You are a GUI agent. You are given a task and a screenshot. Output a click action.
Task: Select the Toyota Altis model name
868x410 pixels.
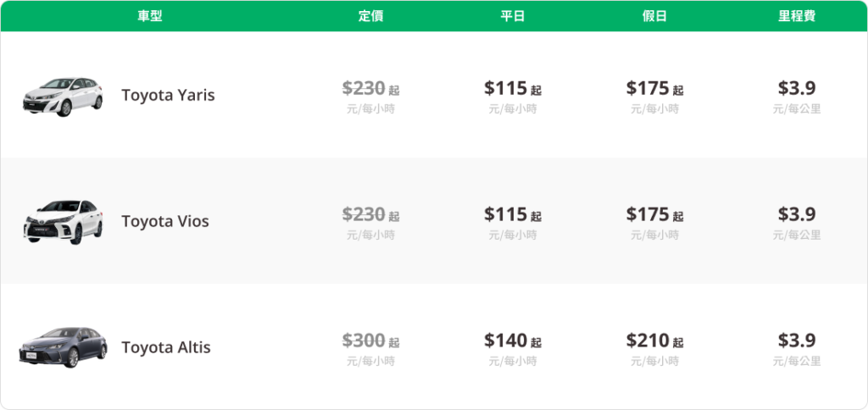click(x=166, y=347)
